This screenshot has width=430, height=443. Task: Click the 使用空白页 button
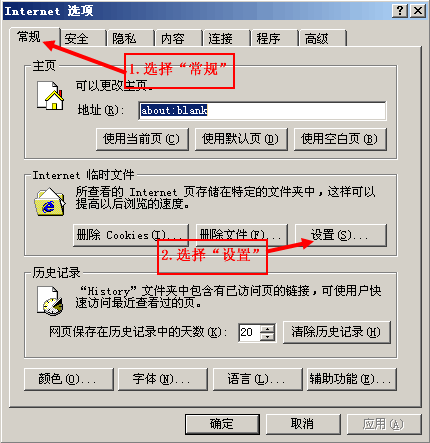(340, 139)
